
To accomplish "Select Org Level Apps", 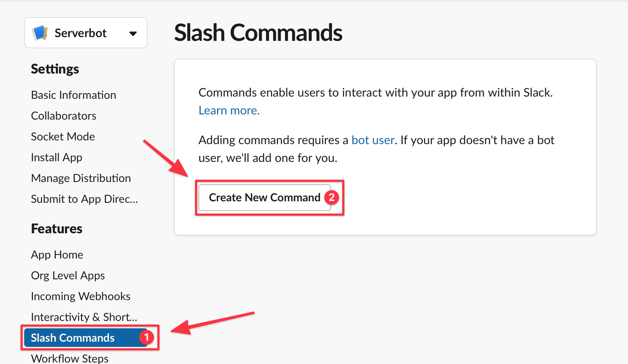I will (x=68, y=276).
